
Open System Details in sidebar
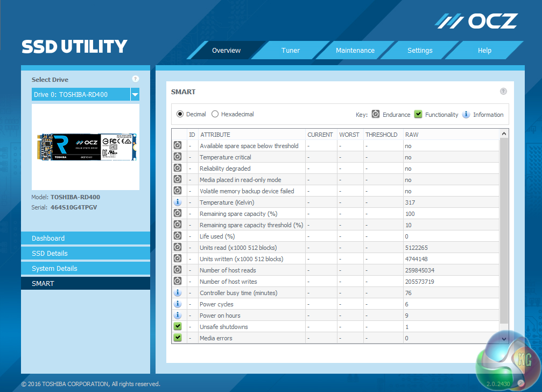86,269
